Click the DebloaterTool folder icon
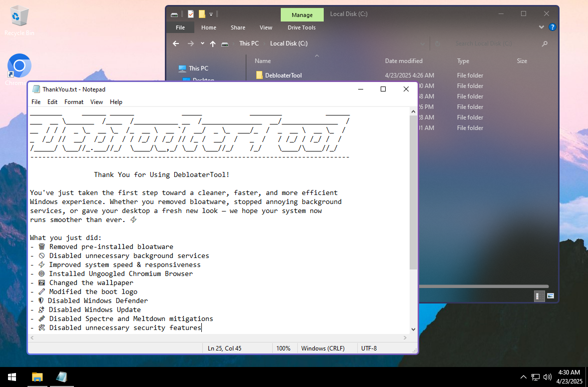The height and width of the screenshot is (387, 588). click(x=259, y=75)
